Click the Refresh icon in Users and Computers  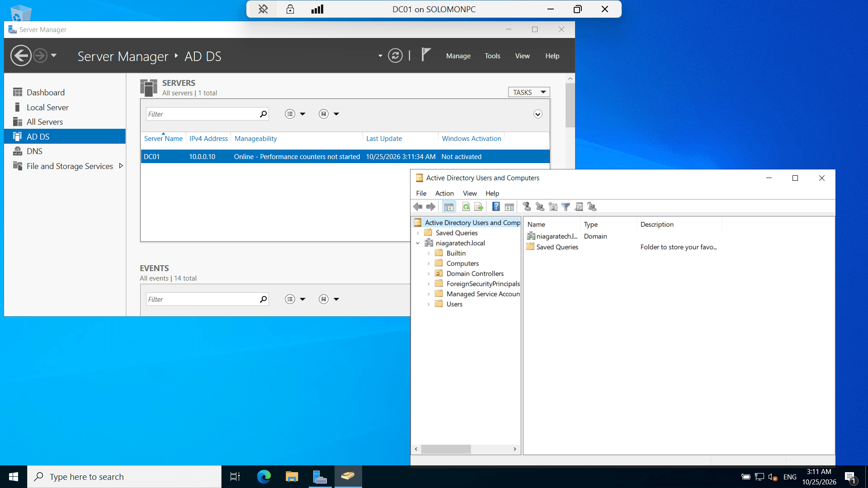(x=466, y=207)
